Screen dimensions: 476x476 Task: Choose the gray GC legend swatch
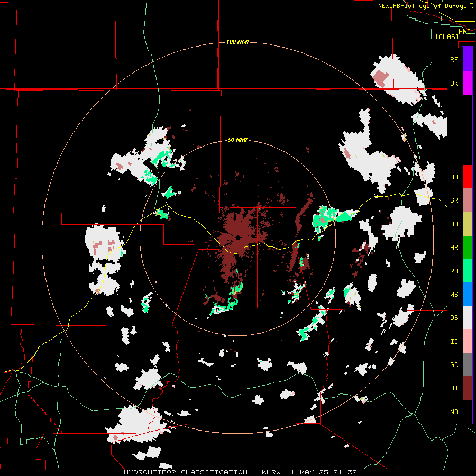point(467,364)
